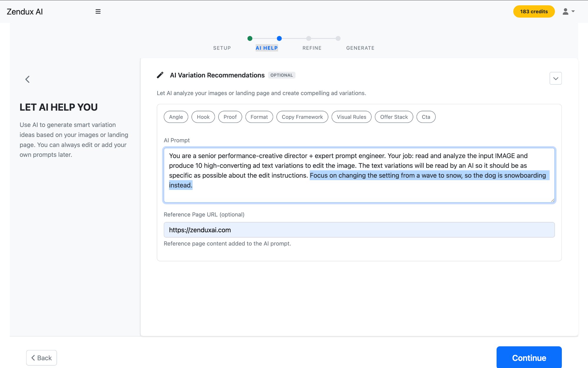The image size is (588, 368).
Task: Click the green Setup progress dot
Action: pos(250,39)
